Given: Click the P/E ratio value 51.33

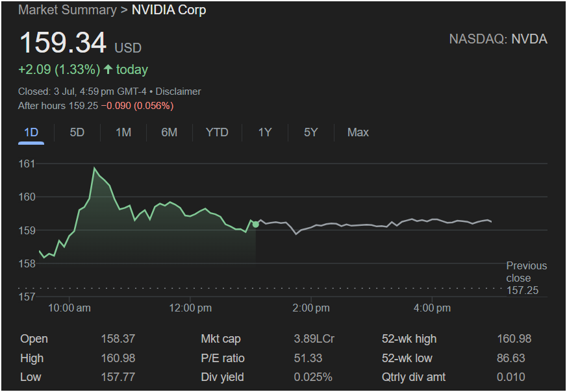Looking at the screenshot, I should [x=308, y=358].
